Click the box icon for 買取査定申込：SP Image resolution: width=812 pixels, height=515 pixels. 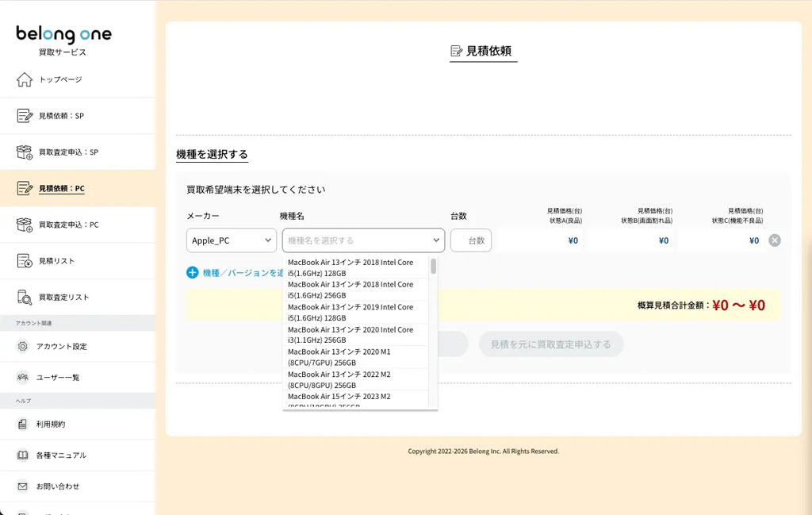coord(25,152)
